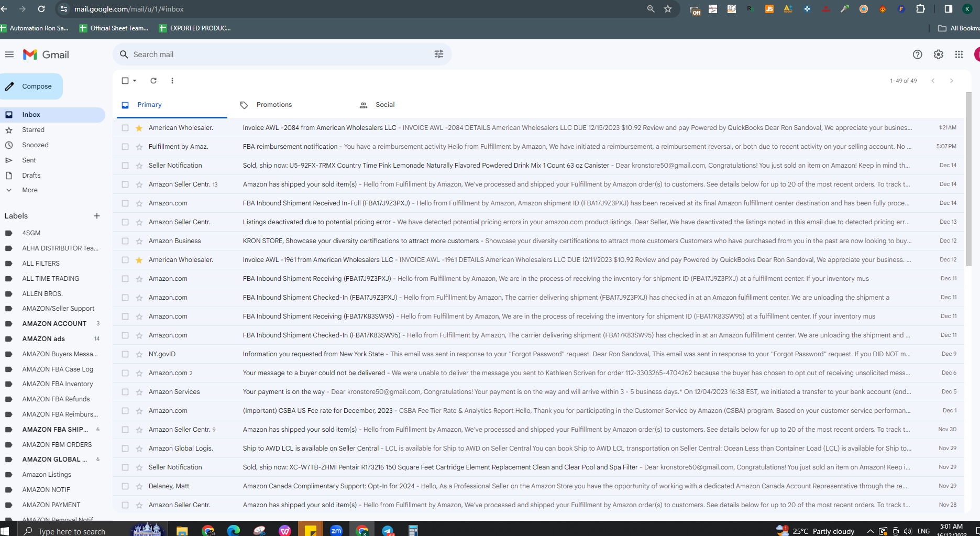Screen dimensions: 980x536
Task: Bookmark this page with star icon
Action: 668,9
